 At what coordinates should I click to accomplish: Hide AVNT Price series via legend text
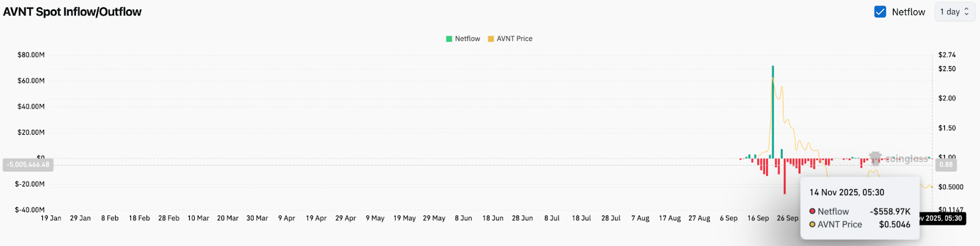point(514,39)
